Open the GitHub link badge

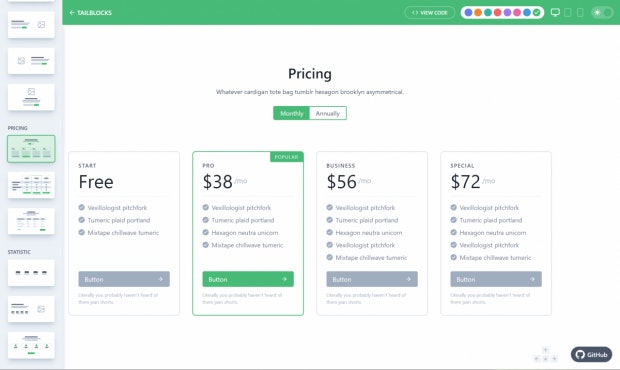tap(591, 355)
